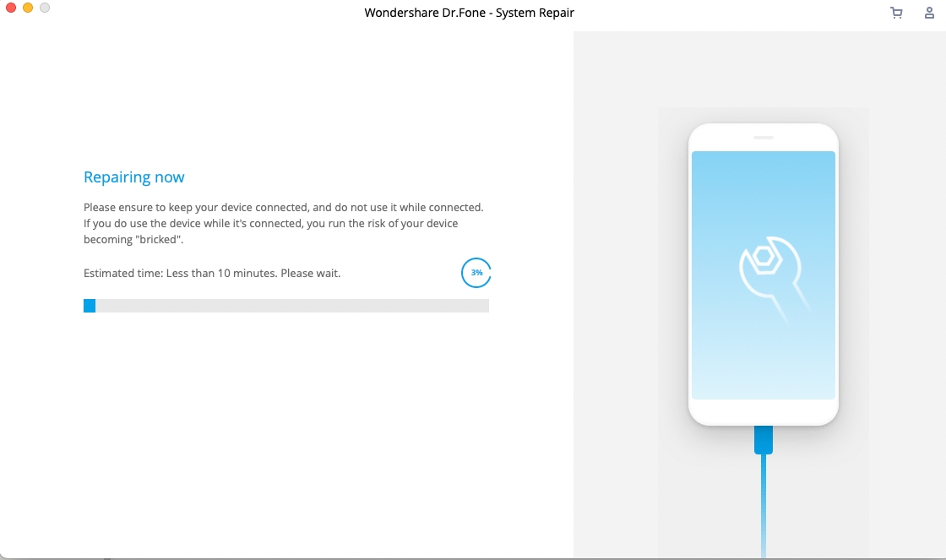The height and width of the screenshot is (560, 946).
Task: Click the circular 3% progress indicator
Action: point(476,273)
